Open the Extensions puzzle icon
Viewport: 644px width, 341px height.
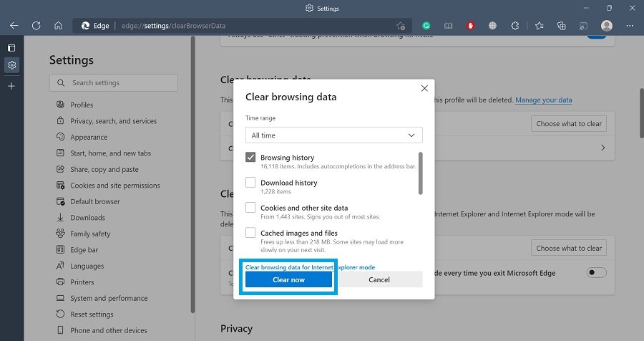[x=515, y=26]
